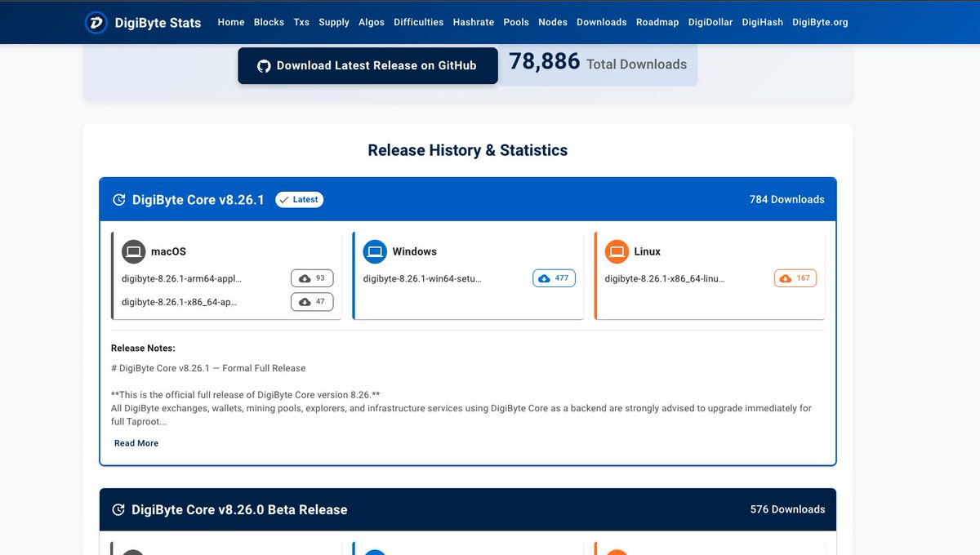Visit DigiByte.org from the navbar
This screenshot has width=980, height=555.
[820, 22]
